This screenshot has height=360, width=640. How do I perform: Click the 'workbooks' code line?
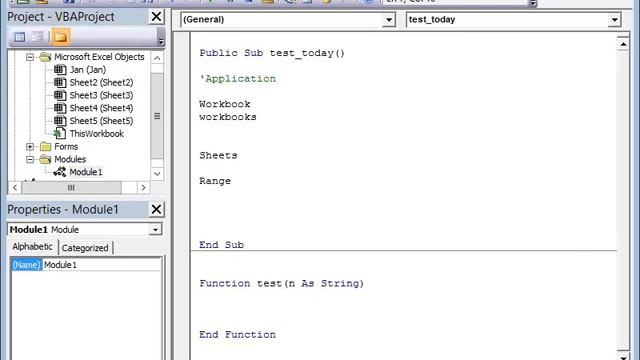pyautogui.click(x=228, y=117)
